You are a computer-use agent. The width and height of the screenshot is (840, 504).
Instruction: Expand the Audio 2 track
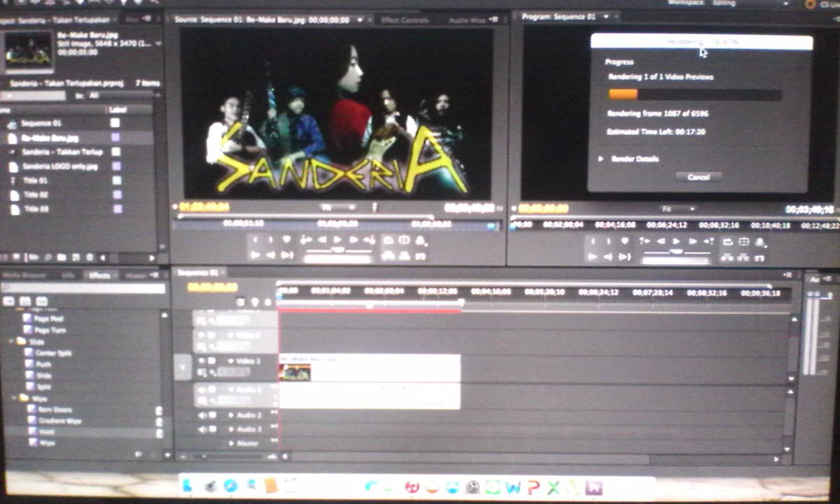pos(231,415)
